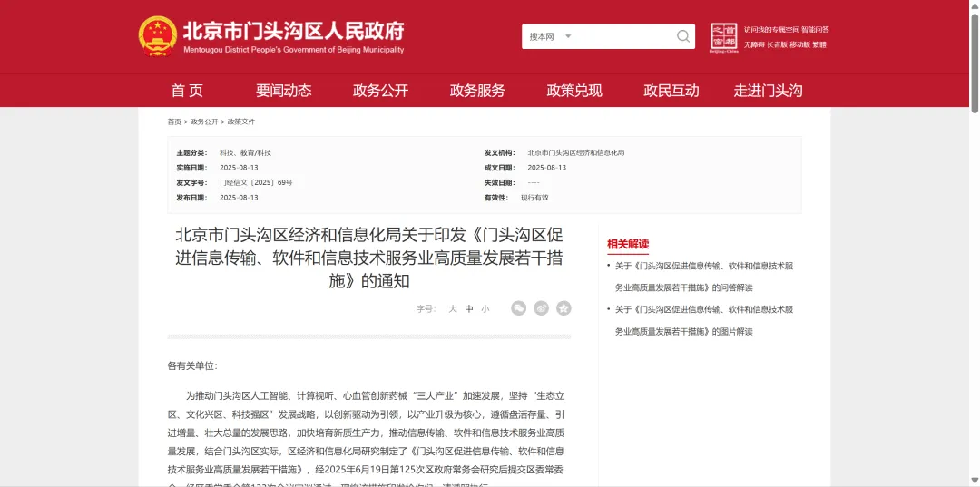Switch to 移动版 mobile version
980x487 pixels.
click(x=799, y=45)
